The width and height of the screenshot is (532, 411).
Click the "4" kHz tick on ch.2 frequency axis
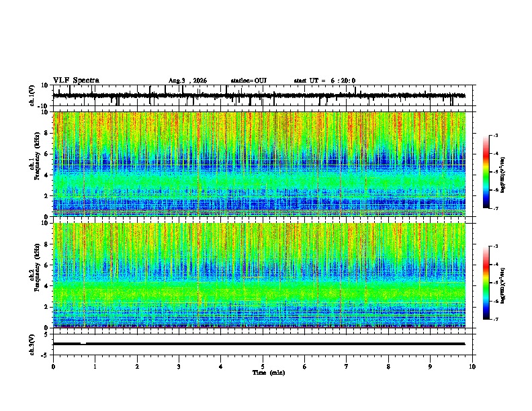click(46, 286)
